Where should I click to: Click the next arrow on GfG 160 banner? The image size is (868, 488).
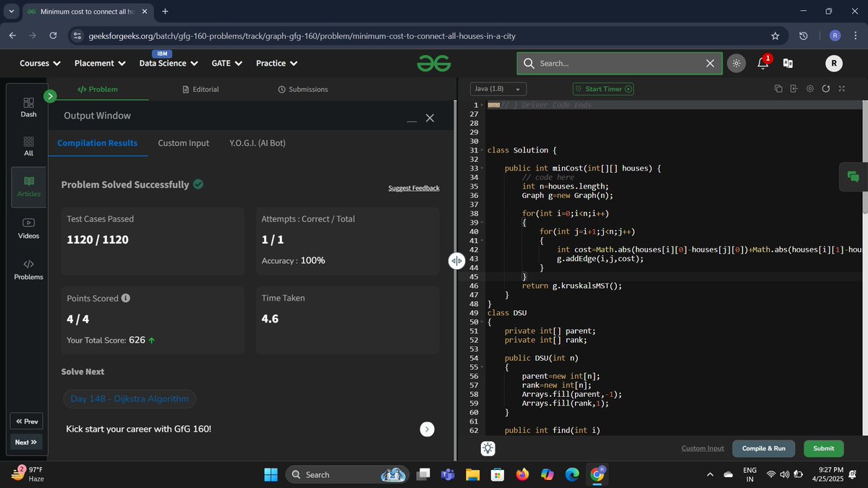[427, 429]
